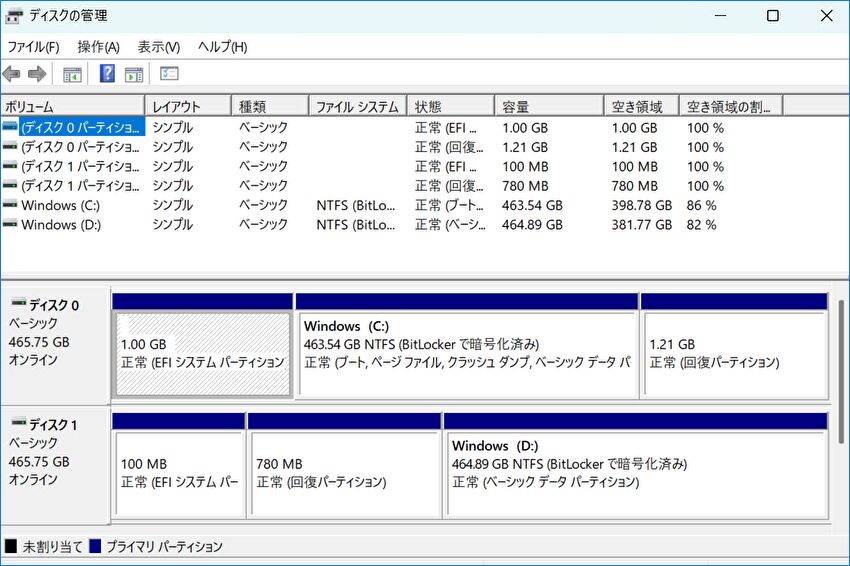Open the 表示(V) menu
This screenshot has width=850, height=566.
coord(158,47)
